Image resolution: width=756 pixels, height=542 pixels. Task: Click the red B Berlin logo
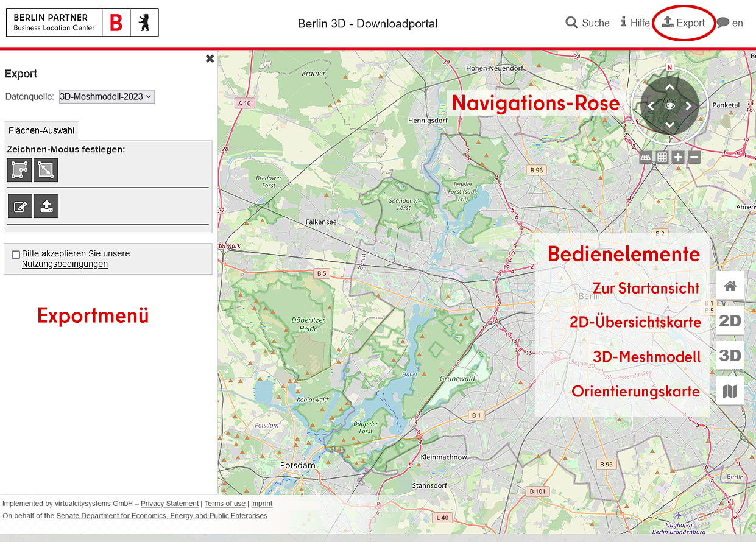click(116, 23)
